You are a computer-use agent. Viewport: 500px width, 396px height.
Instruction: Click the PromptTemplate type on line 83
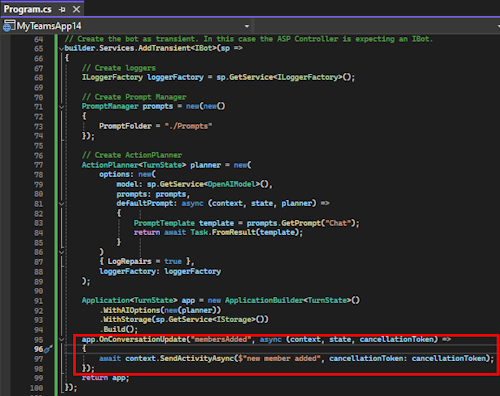pyautogui.click(x=164, y=223)
